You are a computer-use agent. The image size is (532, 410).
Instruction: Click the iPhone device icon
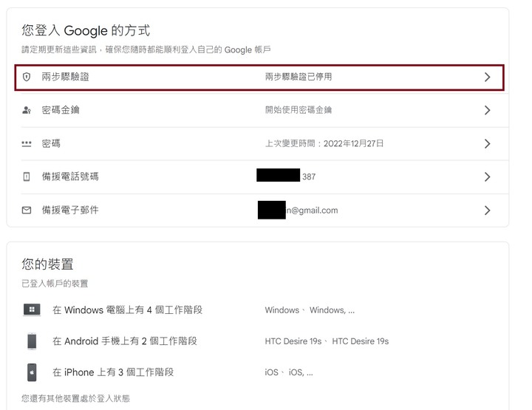[32, 372]
